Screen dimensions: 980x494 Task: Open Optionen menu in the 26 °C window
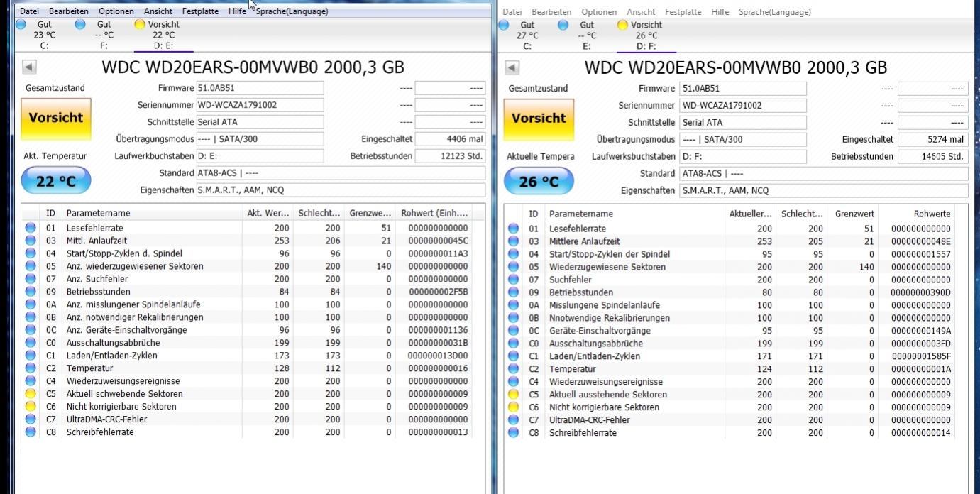(599, 12)
